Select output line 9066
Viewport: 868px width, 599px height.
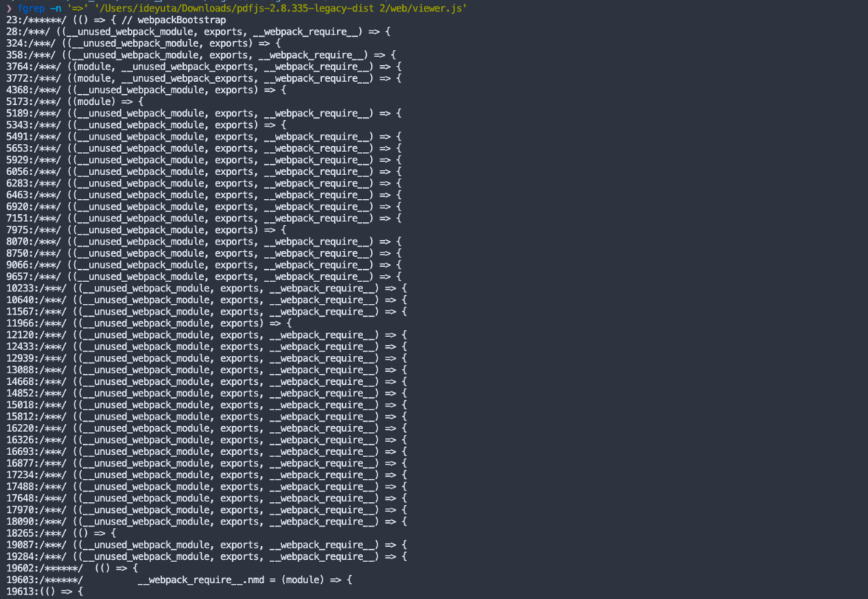point(204,265)
